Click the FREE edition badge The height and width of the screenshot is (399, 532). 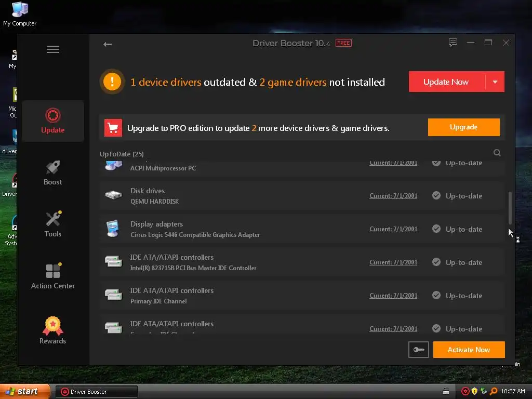343,43
